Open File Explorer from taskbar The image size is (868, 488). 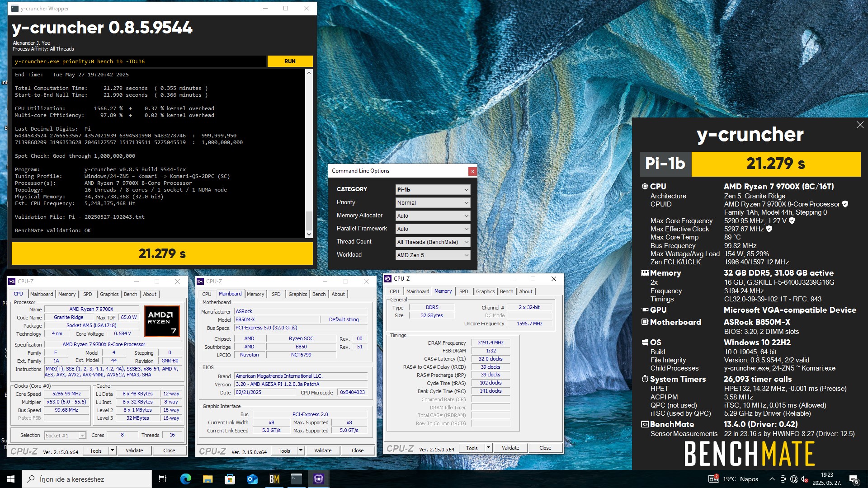[x=208, y=479]
